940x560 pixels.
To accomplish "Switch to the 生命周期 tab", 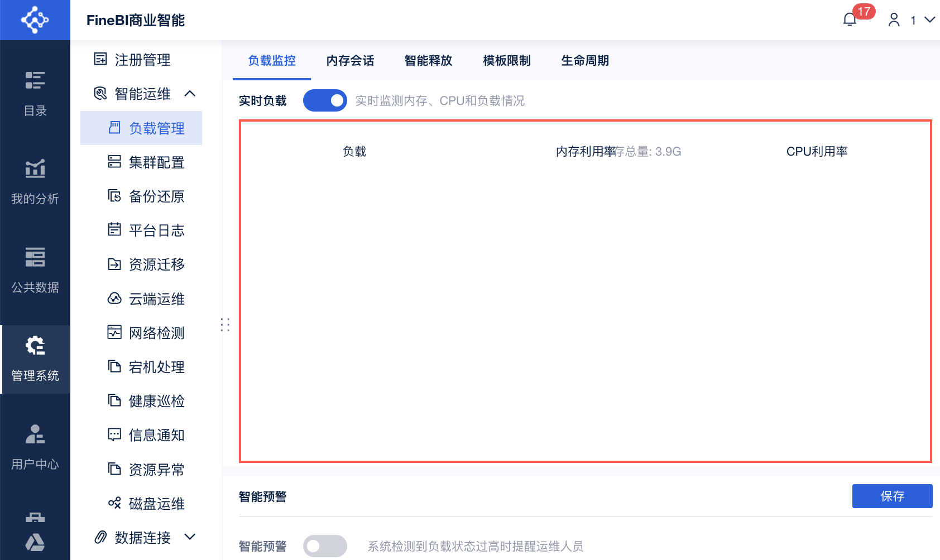I will click(585, 60).
